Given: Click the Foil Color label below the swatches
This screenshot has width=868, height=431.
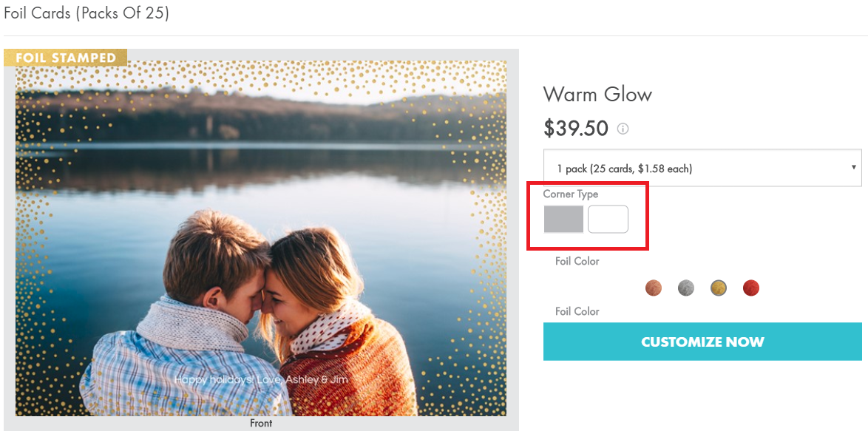Looking at the screenshot, I should (x=577, y=311).
